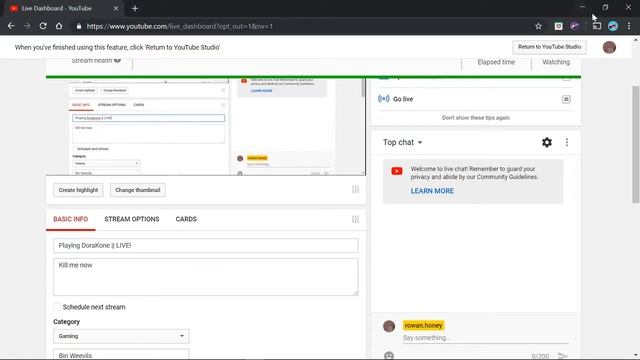This screenshot has height=360, width=640.
Task: Click the Bin Weevils game title field
Action: coord(121,354)
